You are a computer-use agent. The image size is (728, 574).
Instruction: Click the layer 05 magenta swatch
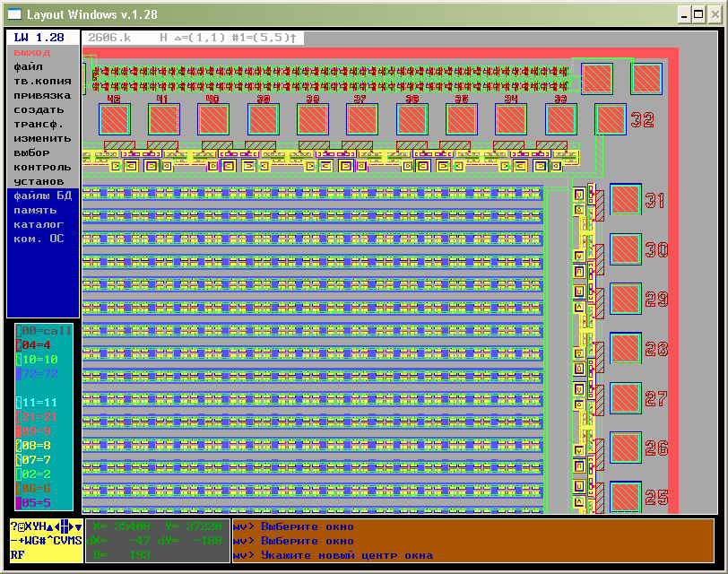click(19, 503)
